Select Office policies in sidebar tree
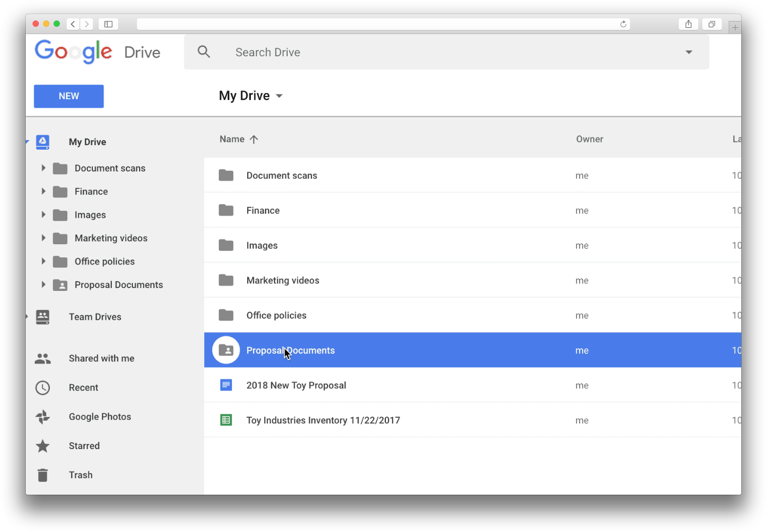This screenshot has height=532, width=767. (104, 261)
